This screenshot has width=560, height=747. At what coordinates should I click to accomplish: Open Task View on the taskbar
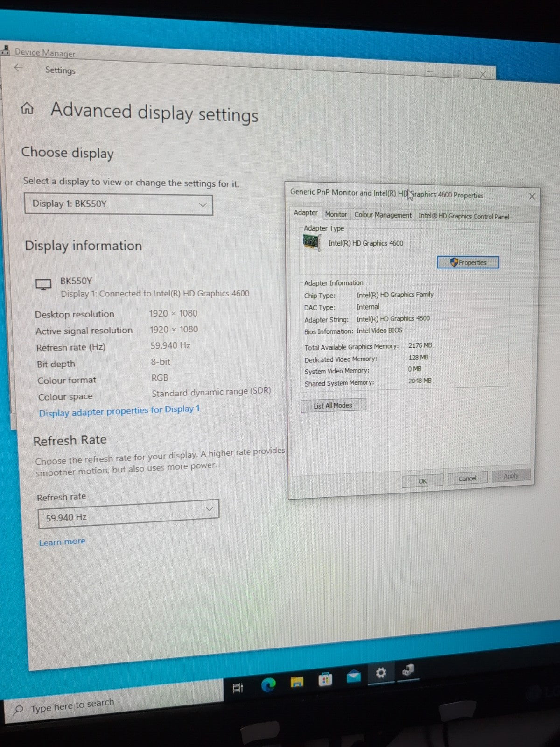[238, 688]
